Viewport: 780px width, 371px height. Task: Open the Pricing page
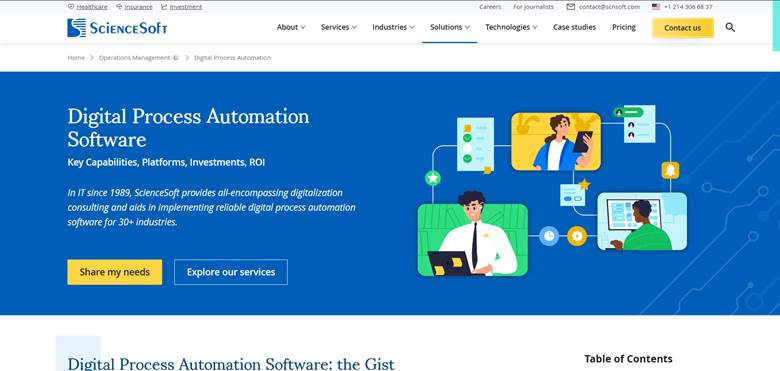click(x=624, y=27)
